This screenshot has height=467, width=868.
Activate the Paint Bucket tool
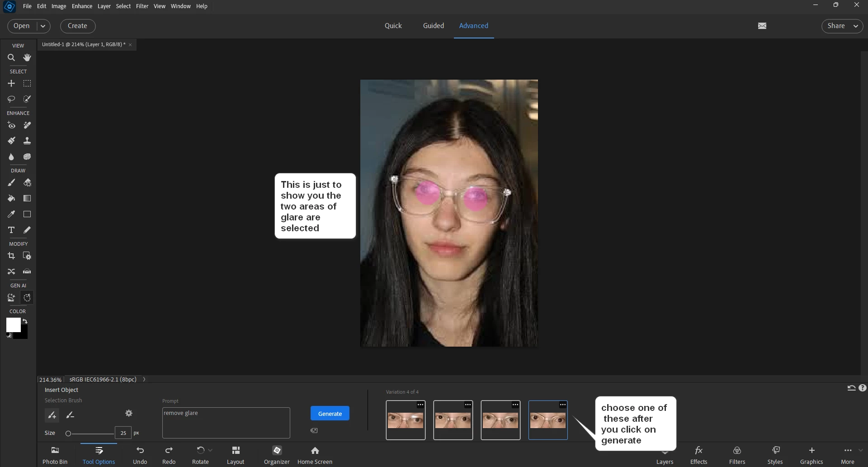[11, 198]
